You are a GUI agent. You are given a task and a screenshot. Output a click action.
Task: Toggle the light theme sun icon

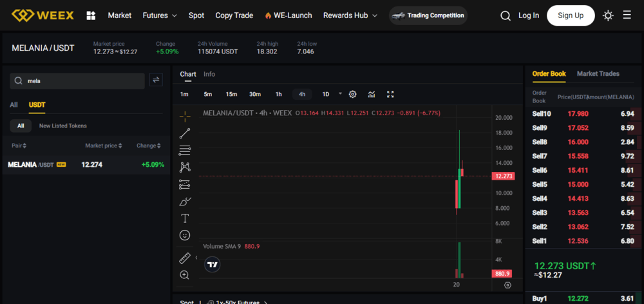608,15
